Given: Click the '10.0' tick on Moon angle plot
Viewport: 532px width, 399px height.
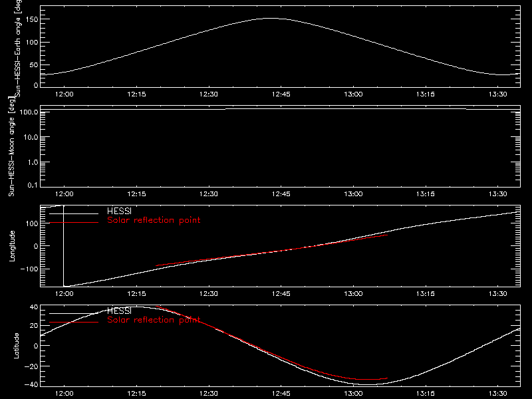Looking at the screenshot, I should pyautogui.click(x=31, y=137).
